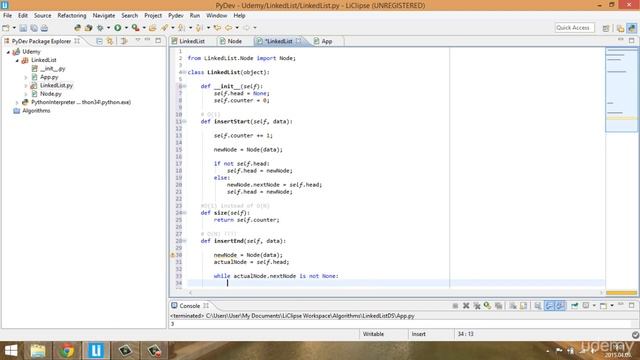Select LinkedList.py in Package Explorer
640x360 pixels.
56,85
